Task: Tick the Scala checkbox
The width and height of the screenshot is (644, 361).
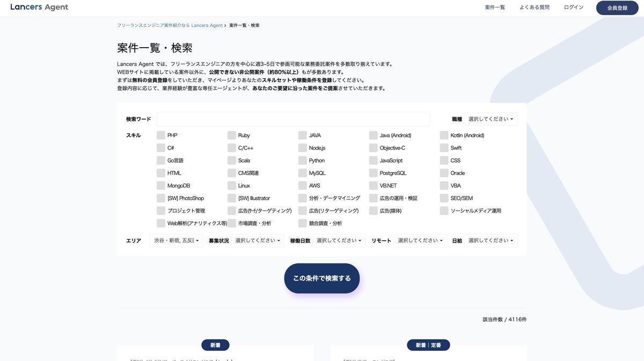Action: (232, 160)
